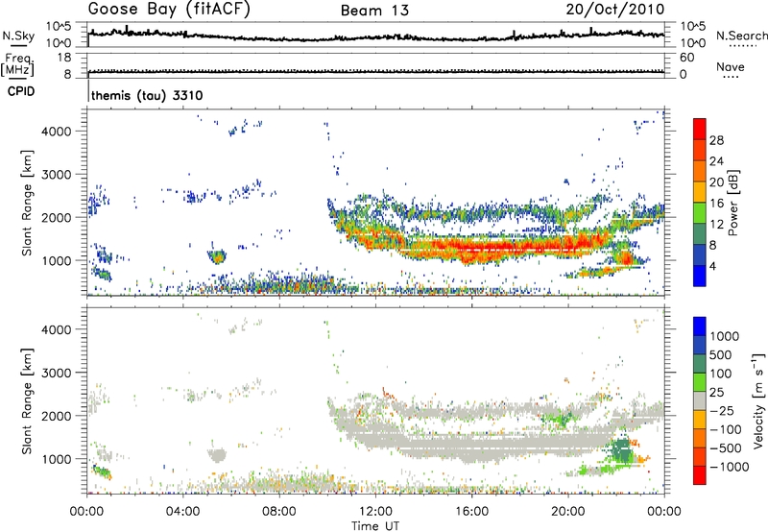Click the 'Goose Bay (fitACF)' title text
Screen dimensions: 768x532
[169, 10]
